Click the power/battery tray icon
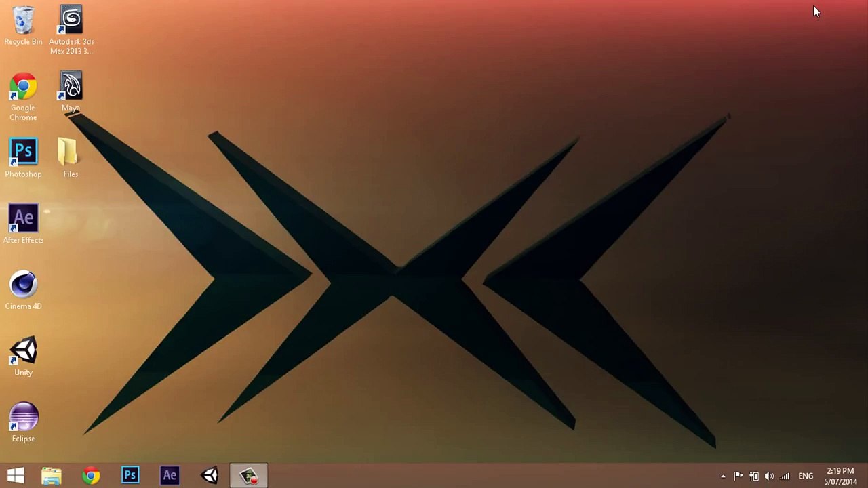868x488 pixels. (754, 476)
